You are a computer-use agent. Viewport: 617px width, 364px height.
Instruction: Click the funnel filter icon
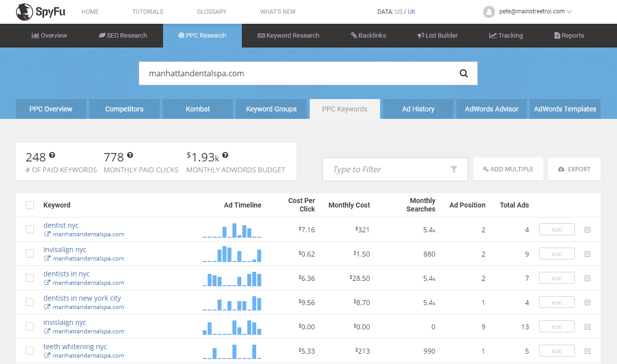click(453, 169)
